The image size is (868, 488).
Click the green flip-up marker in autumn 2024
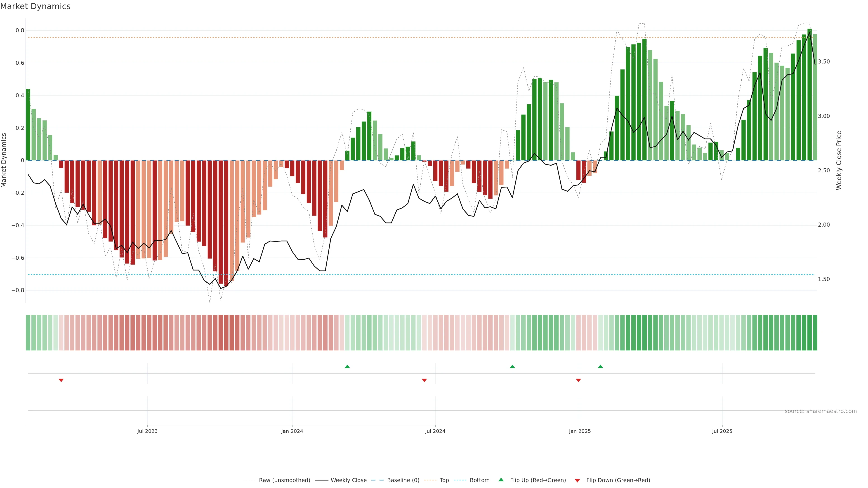pyautogui.click(x=512, y=366)
